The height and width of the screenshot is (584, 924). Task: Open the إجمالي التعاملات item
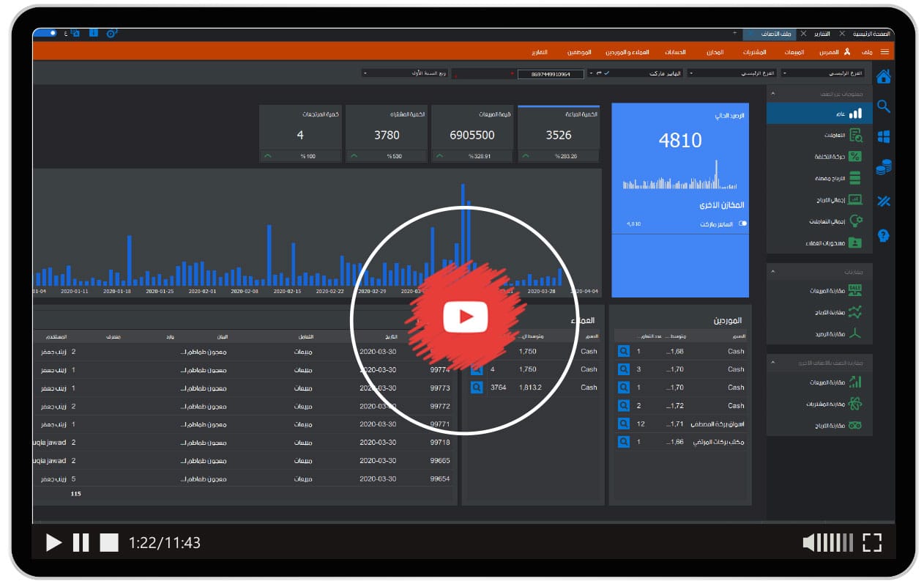tap(819, 221)
